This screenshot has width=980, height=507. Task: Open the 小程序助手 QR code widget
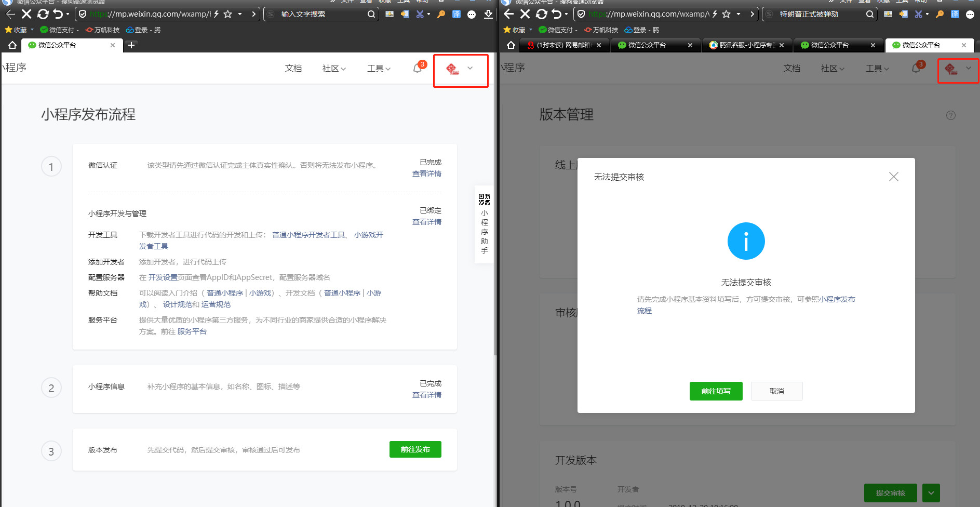(484, 224)
